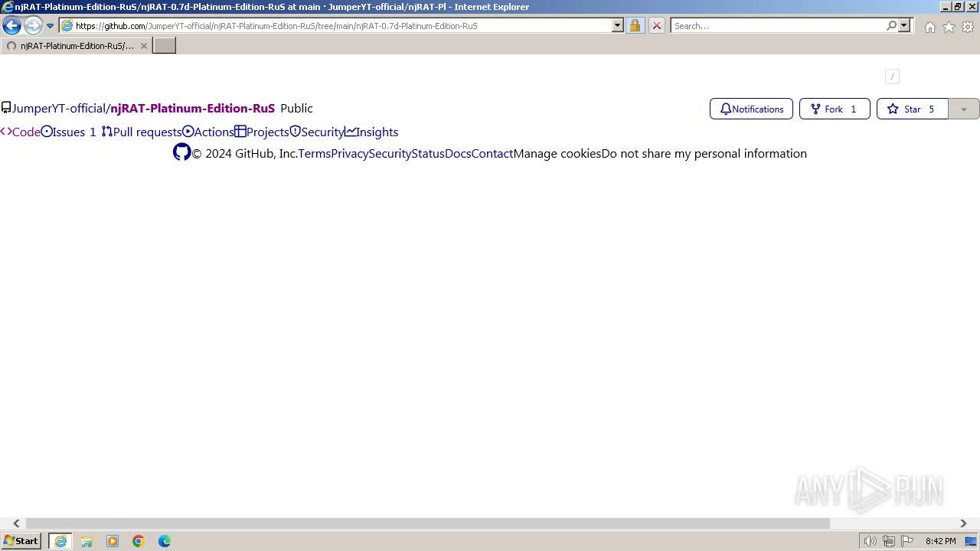The width and height of the screenshot is (980, 551).
Task: Launch Microsoft Edge from taskbar
Action: 165,541
